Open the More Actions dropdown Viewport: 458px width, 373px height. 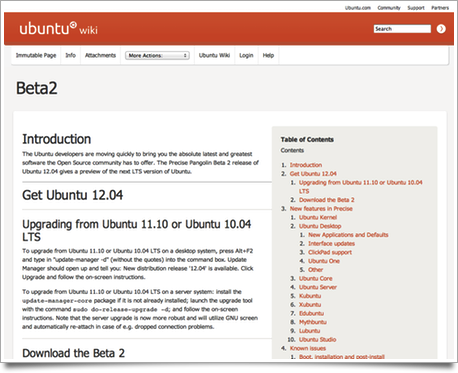pyautogui.click(x=157, y=55)
